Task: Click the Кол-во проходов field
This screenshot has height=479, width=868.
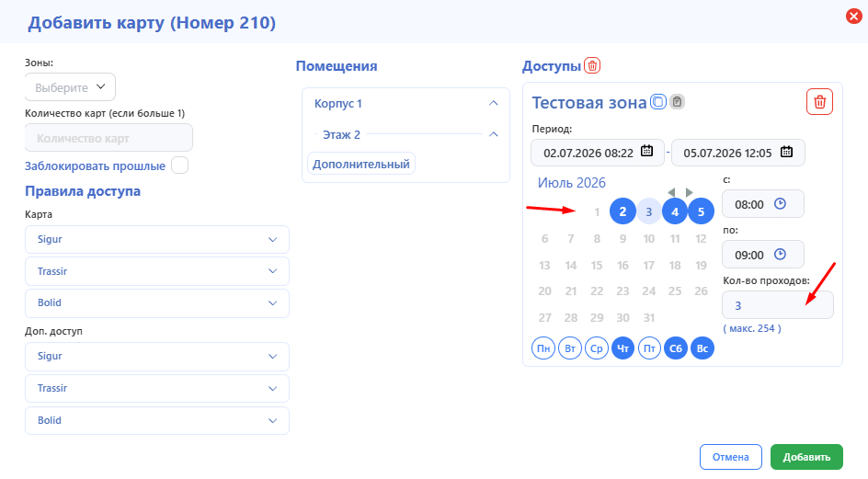Action: click(x=777, y=304)
